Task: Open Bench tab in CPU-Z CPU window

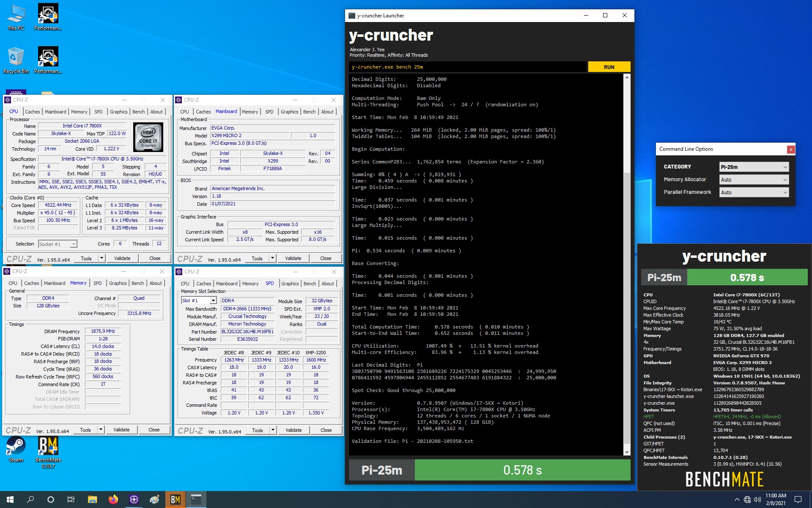Action: (x=138, y=112)
